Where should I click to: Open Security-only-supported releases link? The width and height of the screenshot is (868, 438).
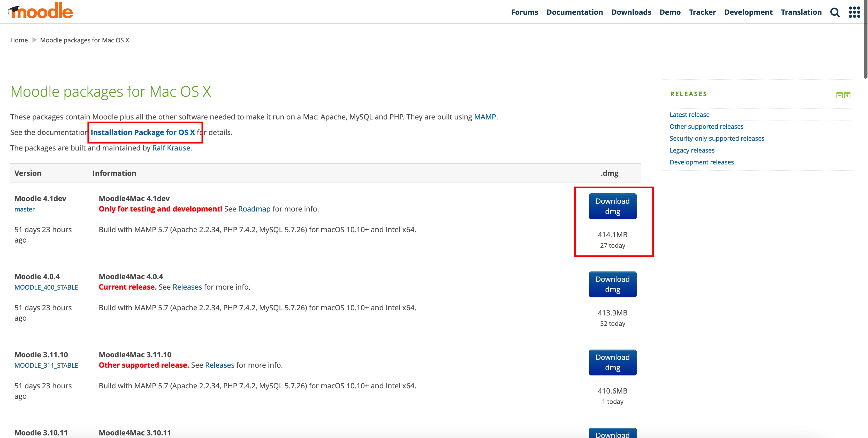coord(717,139)
